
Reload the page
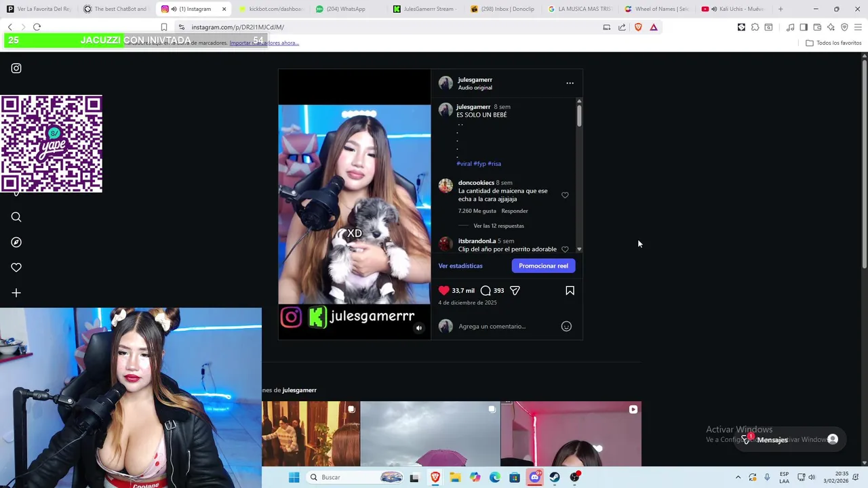[x=37, y=27]
